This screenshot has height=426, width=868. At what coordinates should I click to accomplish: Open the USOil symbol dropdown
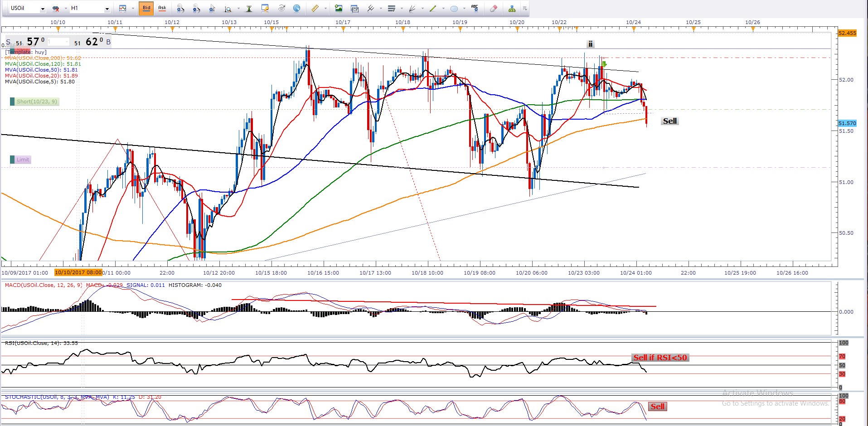pyautogui.click(x=43, y=9)
